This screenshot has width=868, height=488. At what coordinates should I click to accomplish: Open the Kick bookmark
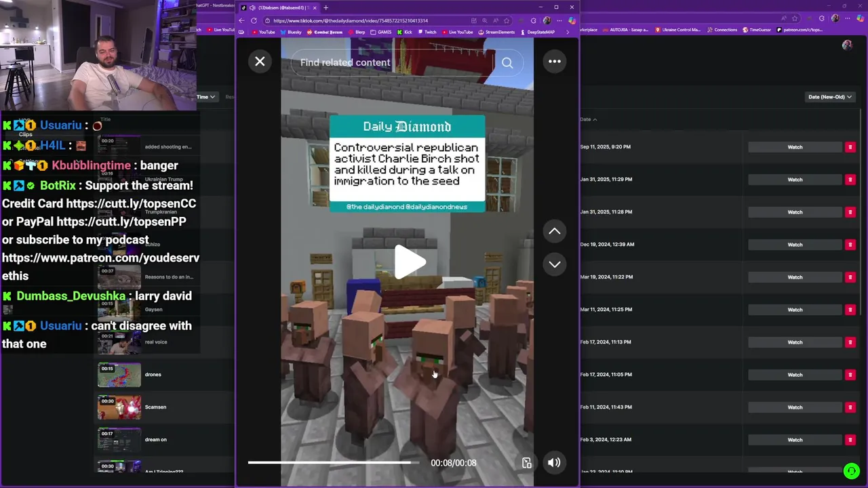pyautogui.click(x=404, y=32)
